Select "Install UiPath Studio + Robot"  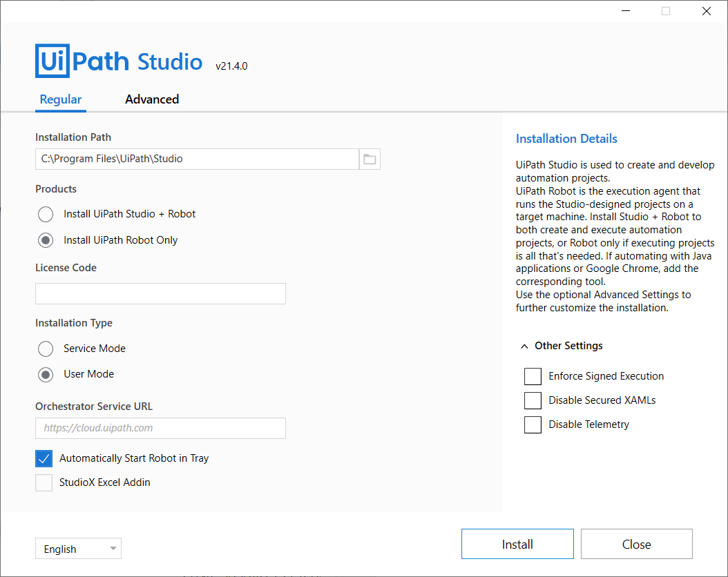pyautogui.click(x=45, y=214)
